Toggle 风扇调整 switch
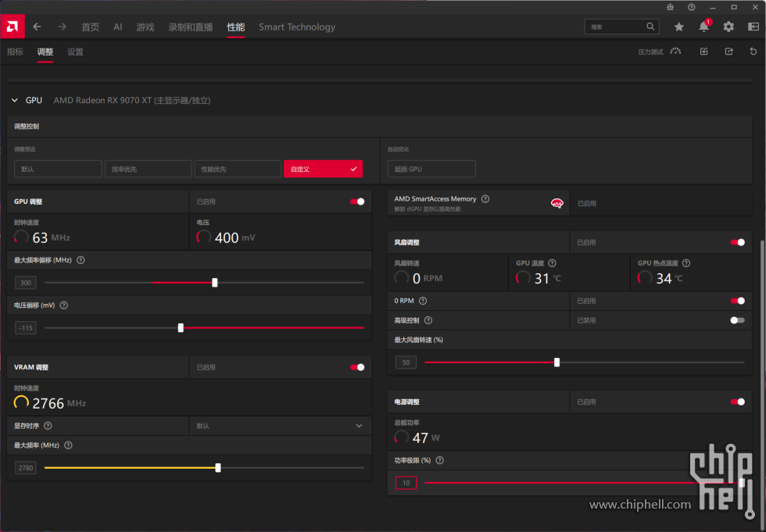Image resolution: width=766 pixels, height=532 pixels. [737, 242]
